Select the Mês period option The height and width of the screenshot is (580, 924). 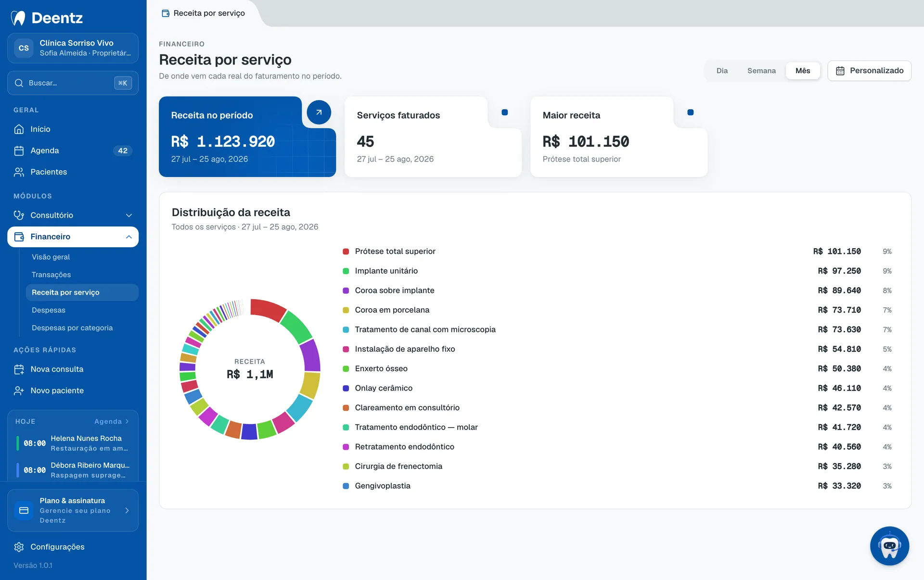[x=803, y=71]
